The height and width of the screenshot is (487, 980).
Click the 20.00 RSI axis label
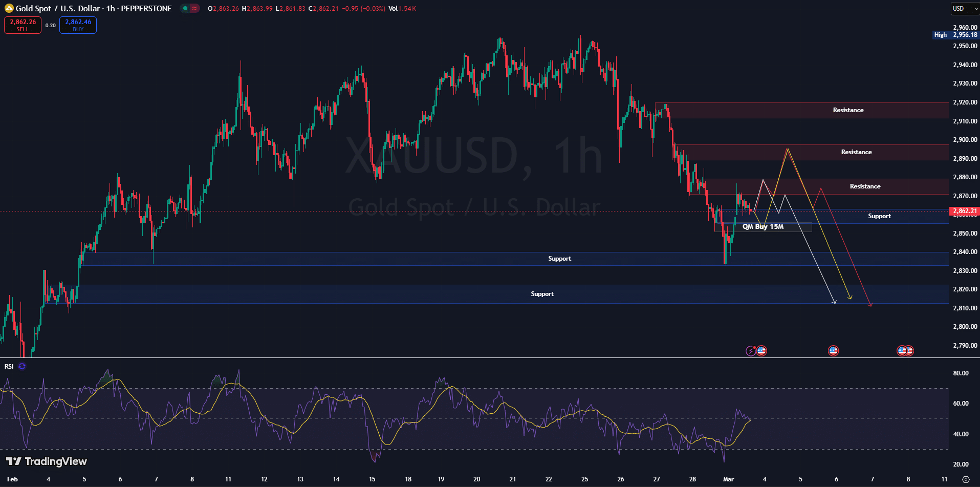pos(961,464)
